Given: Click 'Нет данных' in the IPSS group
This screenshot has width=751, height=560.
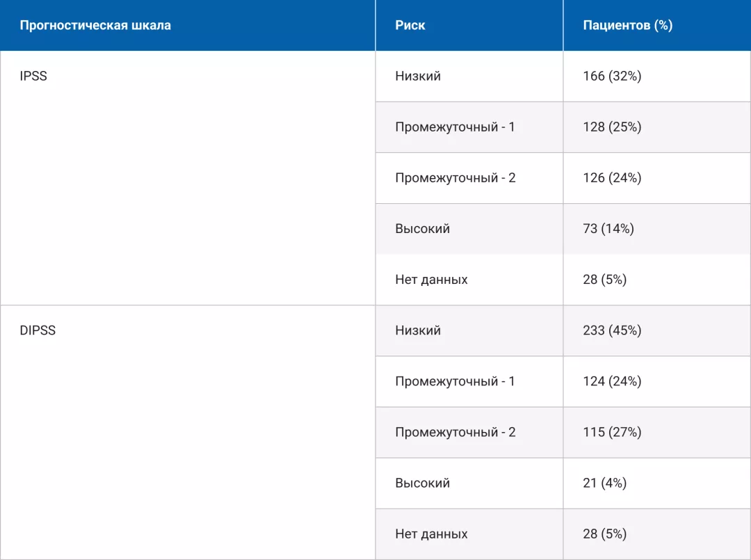Looking at the screenshot, I should pos(431,280).
